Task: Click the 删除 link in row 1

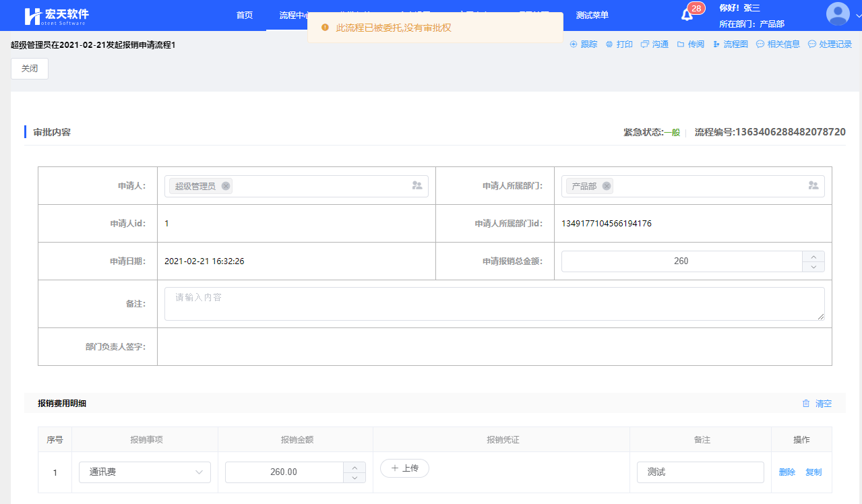Action: click(x=787, y=472)
